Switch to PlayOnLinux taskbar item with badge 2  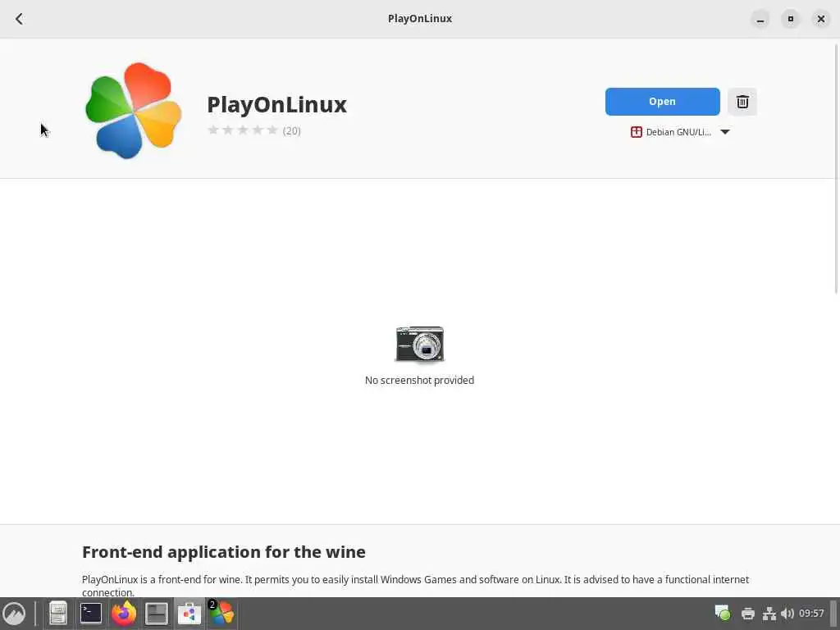coord(221,614)
